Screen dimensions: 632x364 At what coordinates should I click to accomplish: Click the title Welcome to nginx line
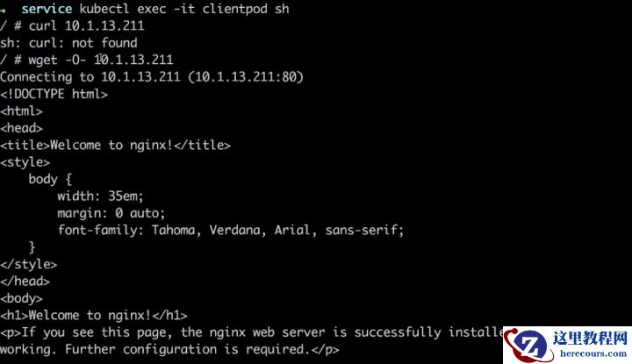116,145
